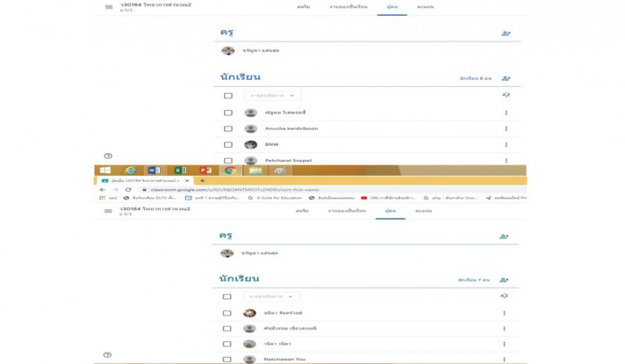Open the actions dropdown in the top student list
Viewport: 625px width, 364px height.
point(272,96)
